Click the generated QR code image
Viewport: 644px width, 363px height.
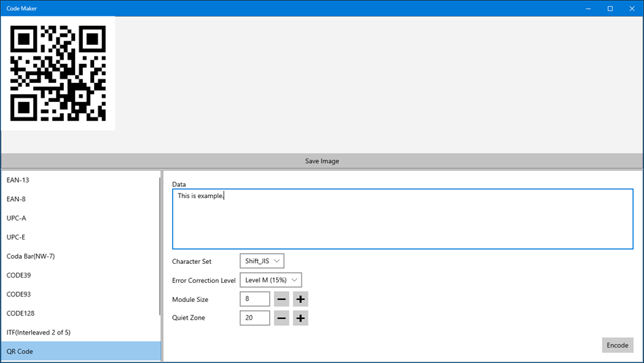tap(58, 73)
